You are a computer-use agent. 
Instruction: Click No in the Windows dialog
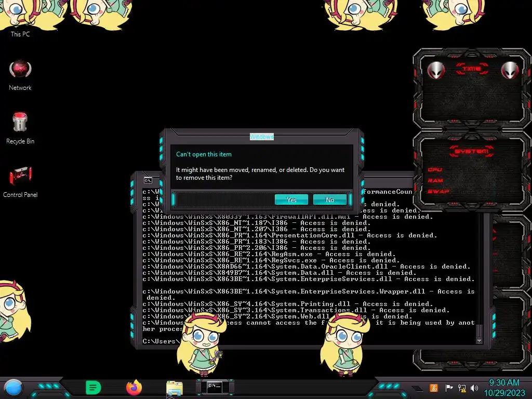(x=330, y=199)
